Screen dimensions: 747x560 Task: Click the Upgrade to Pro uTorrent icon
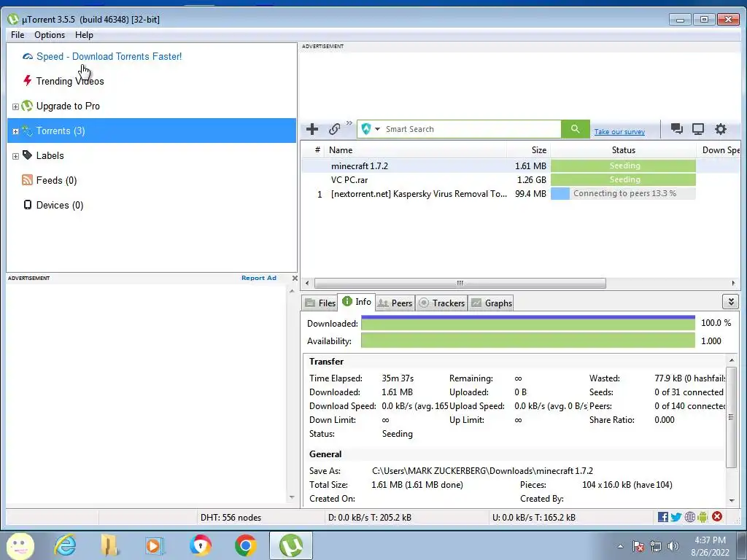coord(27,106)
